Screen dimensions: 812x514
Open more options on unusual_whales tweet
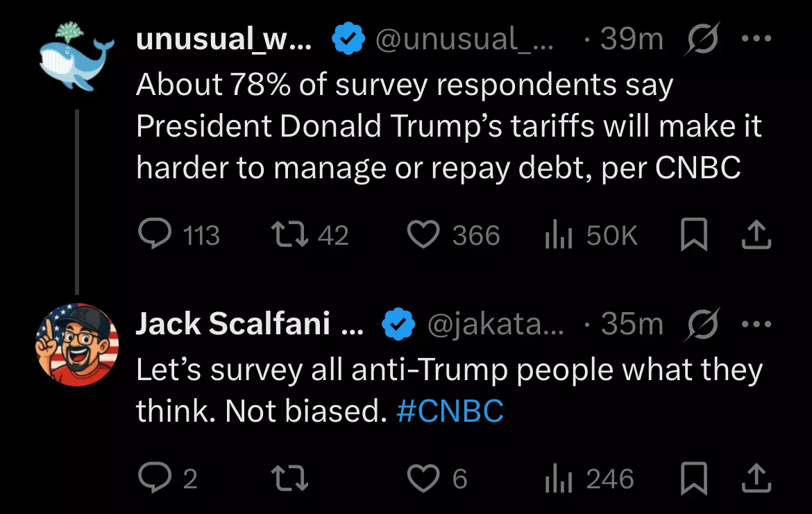click(756, 38)
